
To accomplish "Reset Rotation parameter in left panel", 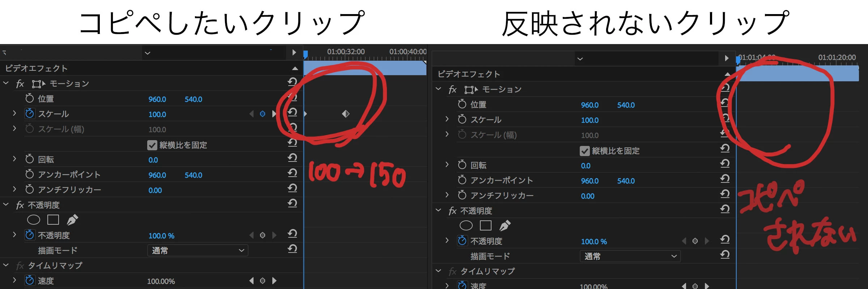I will point(292,158).
